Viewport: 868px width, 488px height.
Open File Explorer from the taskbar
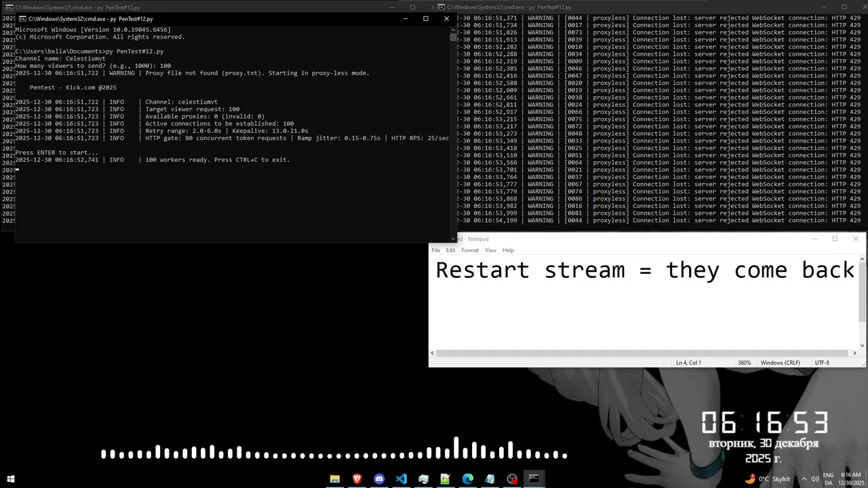335,479
